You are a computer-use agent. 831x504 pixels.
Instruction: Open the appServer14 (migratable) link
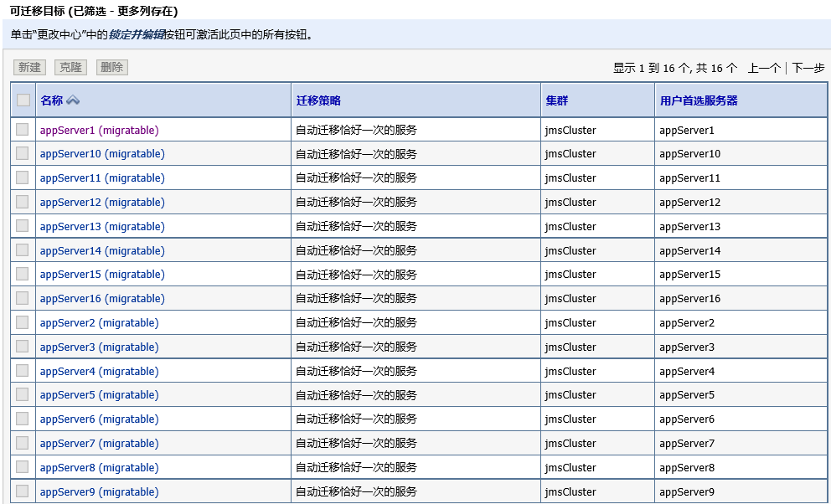pyautogui.click(x=102, y=251)
